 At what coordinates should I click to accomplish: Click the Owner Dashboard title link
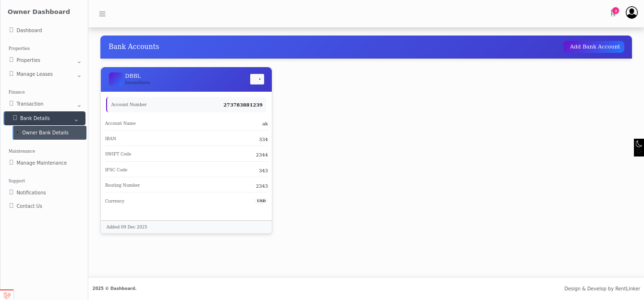(39, 12)
